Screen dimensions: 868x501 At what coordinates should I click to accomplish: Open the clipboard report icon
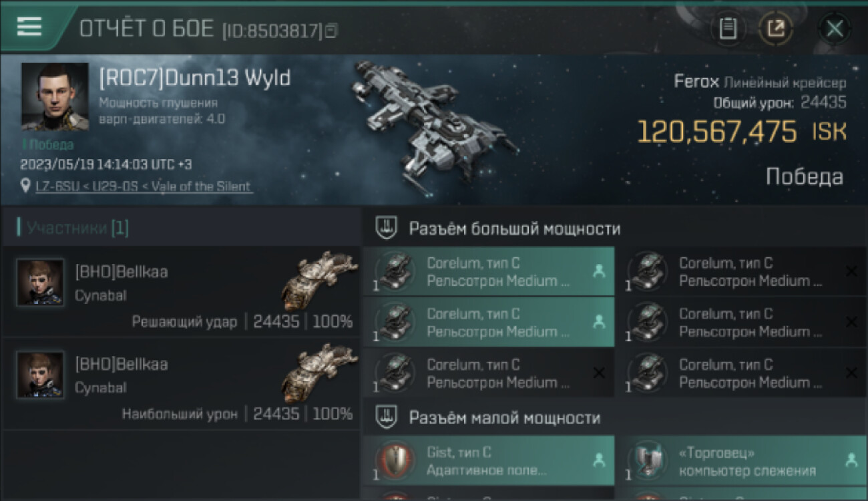(x=728, y=29)
